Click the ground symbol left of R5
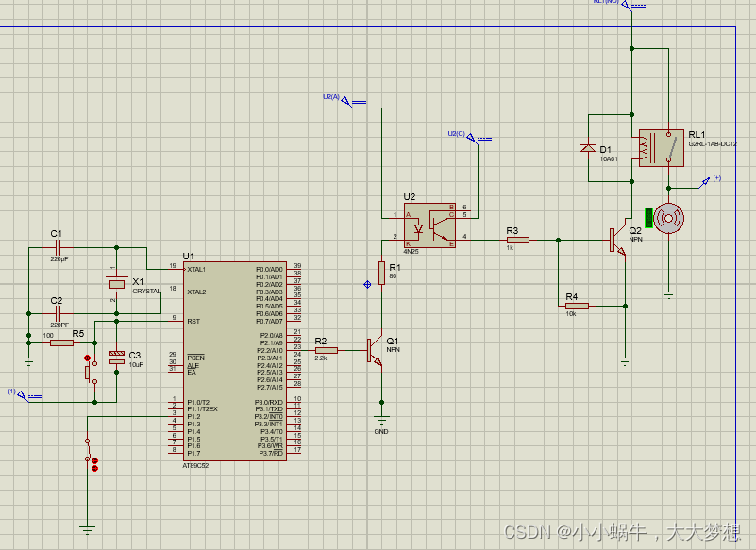Screen dimensions: 756x550 pyautogui.click(x=28, y=361)
